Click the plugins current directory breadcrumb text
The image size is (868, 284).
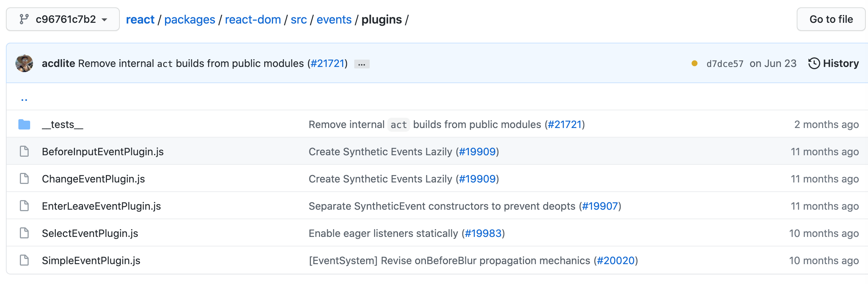[x=381, y=19]
